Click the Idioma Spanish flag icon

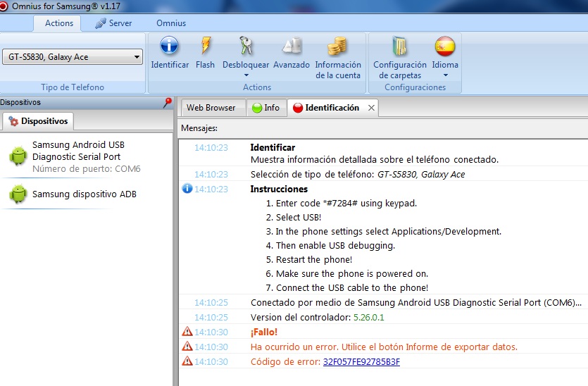445,46
